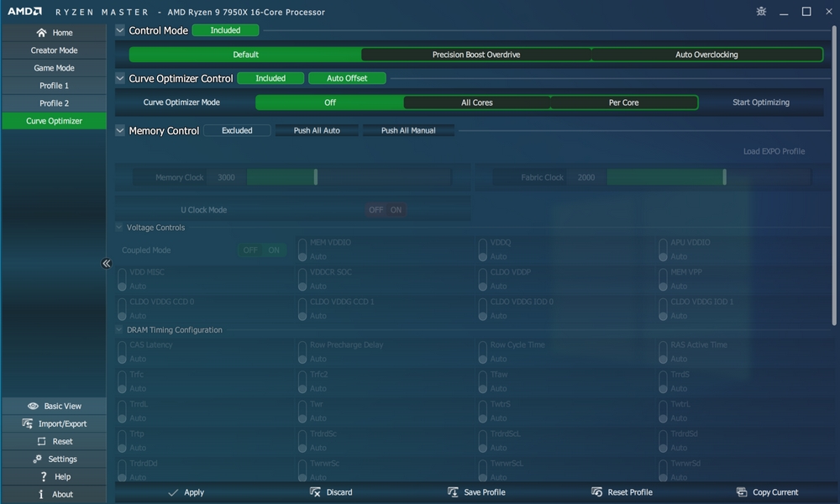Select the Curve Optimizer sidebar item

click(54, 121)
